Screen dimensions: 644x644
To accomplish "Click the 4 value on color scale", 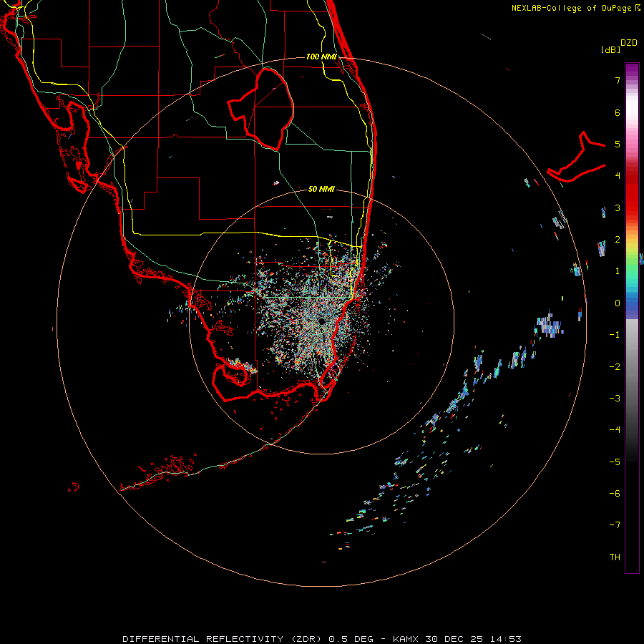I will (x=618, y=176).
